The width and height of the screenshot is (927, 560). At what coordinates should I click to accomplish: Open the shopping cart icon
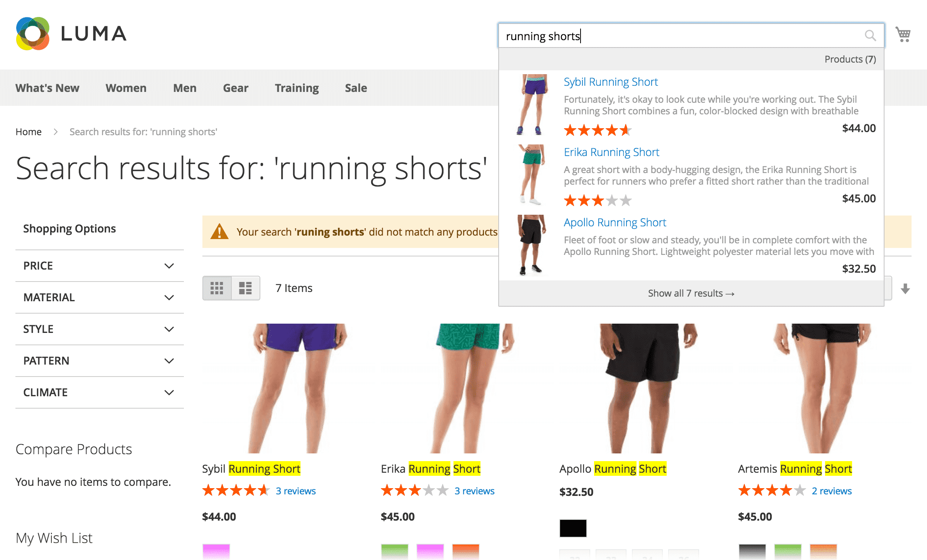[903, 34]
